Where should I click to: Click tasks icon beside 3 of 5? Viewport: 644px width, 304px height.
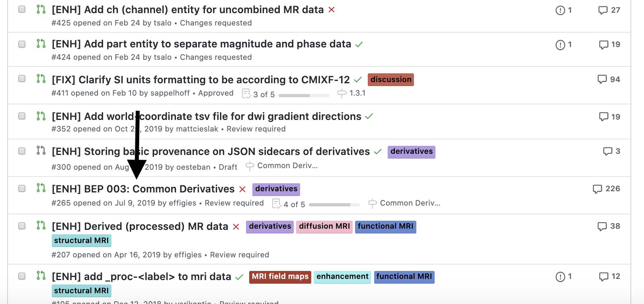coord(246,94)
